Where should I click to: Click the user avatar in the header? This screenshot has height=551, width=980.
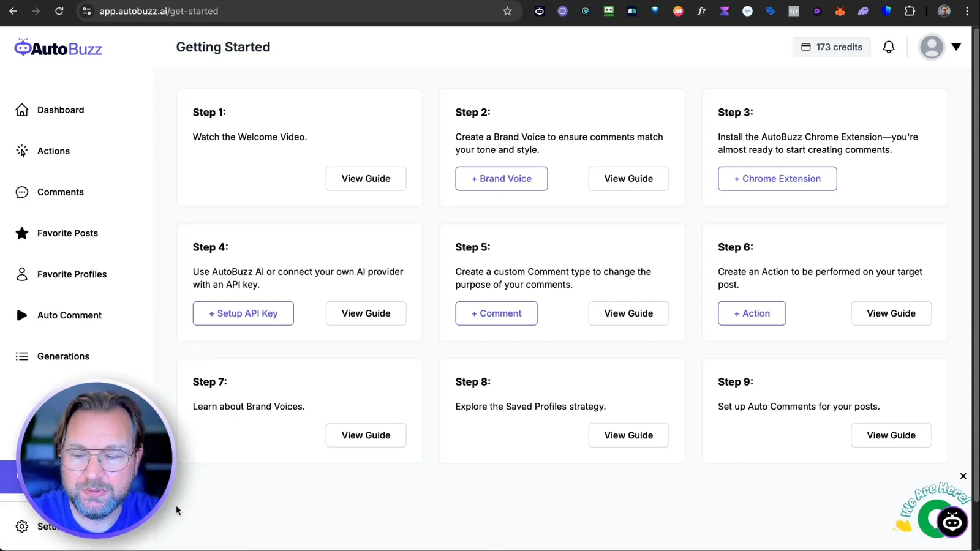(932, 47)
